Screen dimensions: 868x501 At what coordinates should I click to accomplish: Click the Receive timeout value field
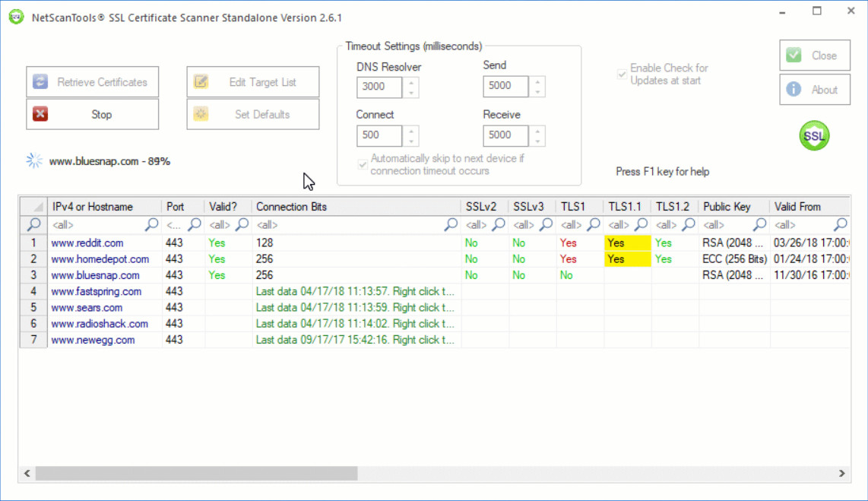click(506, 135)
